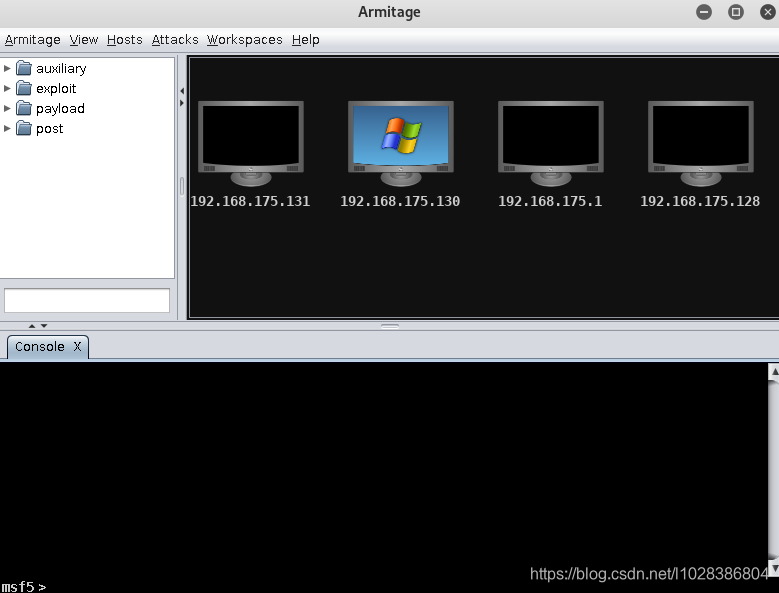The image size is (779, 593).
Task: Select host icon 192.168.175.131
Action: point(251,144)
